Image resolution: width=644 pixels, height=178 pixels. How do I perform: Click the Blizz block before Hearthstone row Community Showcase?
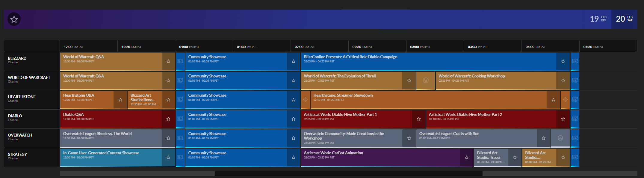180,100
